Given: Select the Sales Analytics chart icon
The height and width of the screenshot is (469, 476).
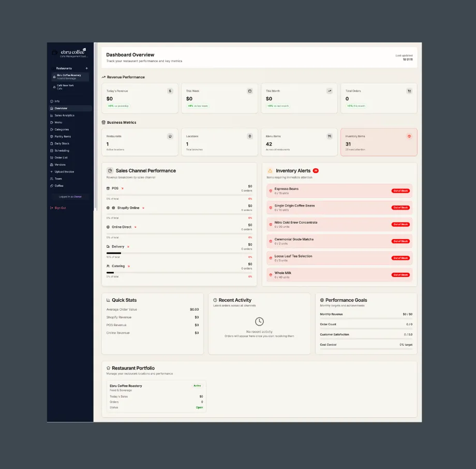Looking at the screenshot, I should click(x=51, y=115).
